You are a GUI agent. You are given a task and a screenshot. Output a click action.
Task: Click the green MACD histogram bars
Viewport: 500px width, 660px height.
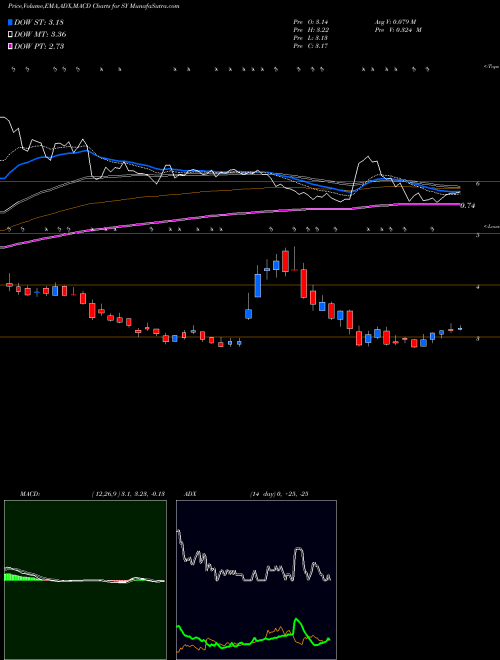[x=21, y=577]
